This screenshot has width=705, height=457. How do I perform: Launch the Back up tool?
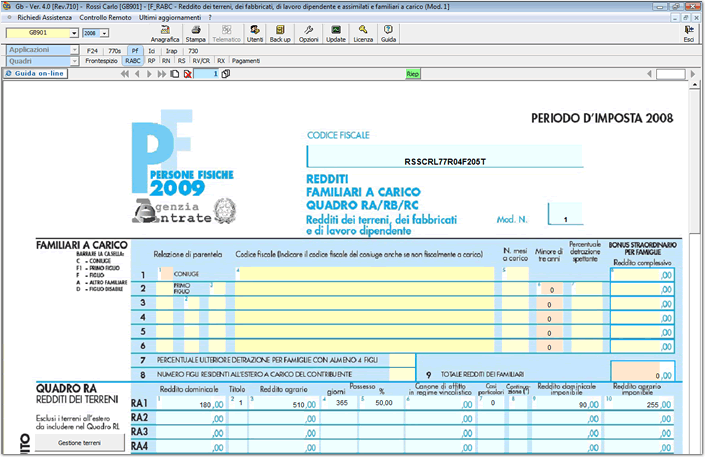click(280, 34)
